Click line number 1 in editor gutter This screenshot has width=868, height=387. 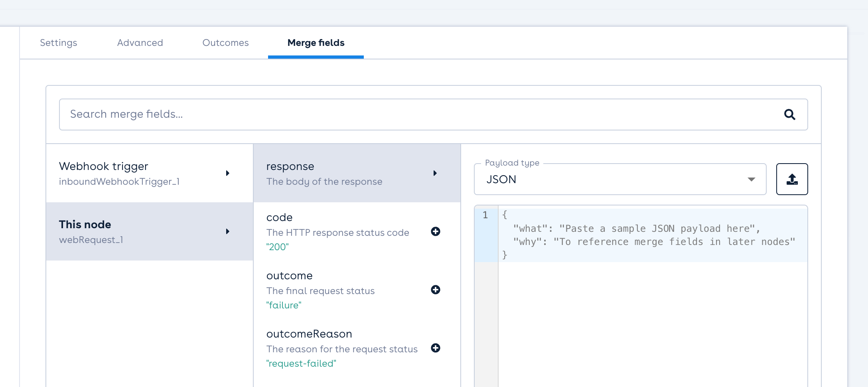(485, 215)
